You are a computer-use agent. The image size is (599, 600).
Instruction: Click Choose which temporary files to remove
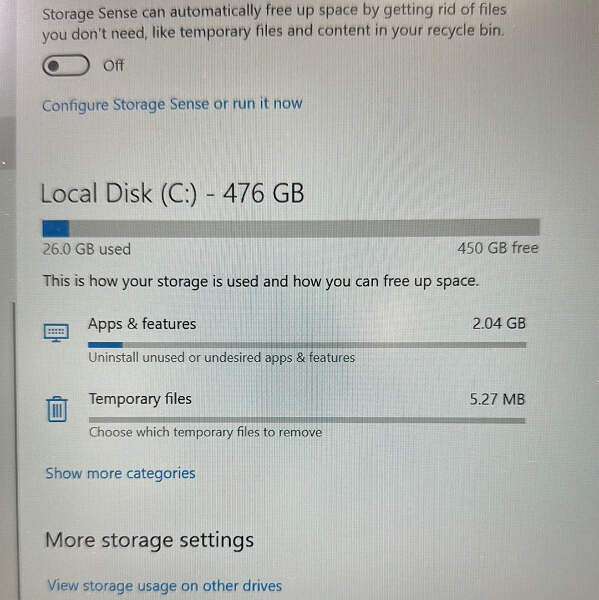[206, 432]
